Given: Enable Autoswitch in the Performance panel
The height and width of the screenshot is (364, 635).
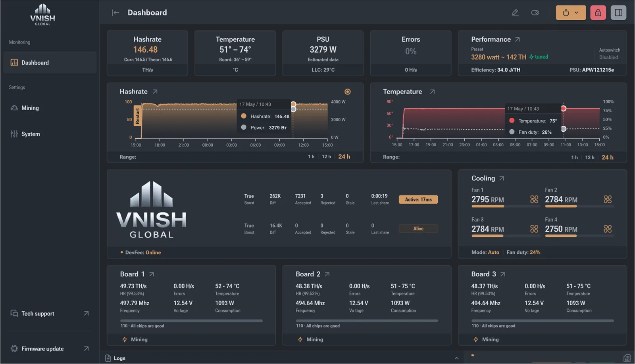Looking at the screenshot, I should tap(609, 57).
